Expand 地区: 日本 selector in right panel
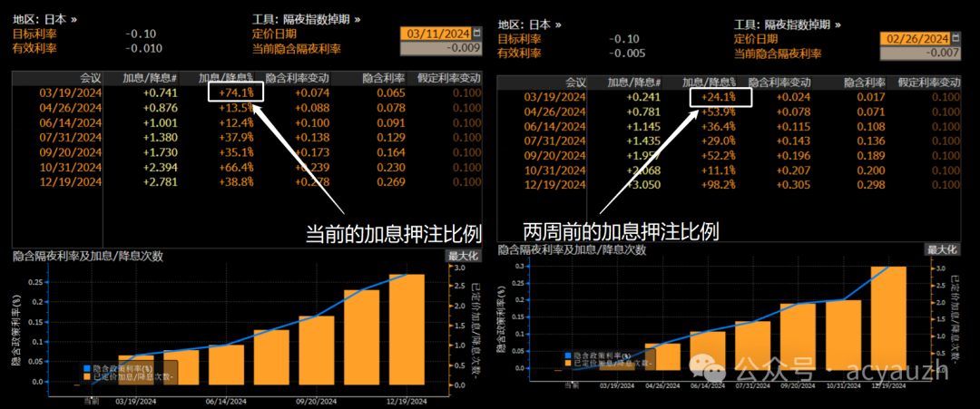 [530, 24]
